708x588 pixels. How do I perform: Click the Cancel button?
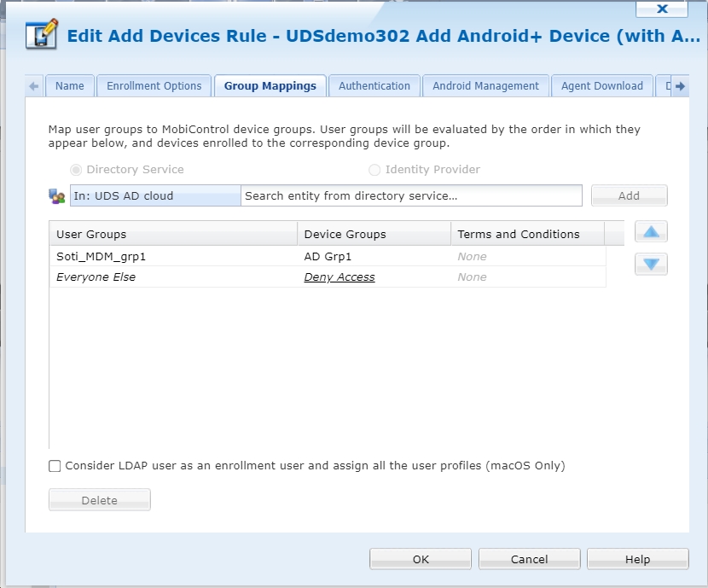[x=529, y=560]
